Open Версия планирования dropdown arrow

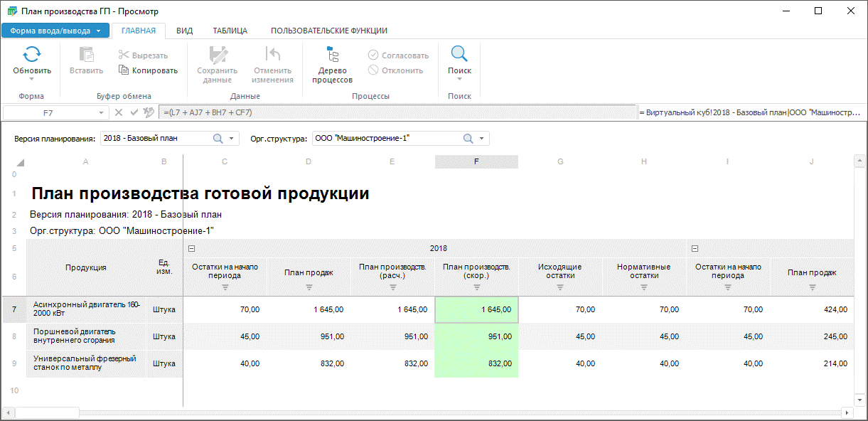(x=232, y=139)
